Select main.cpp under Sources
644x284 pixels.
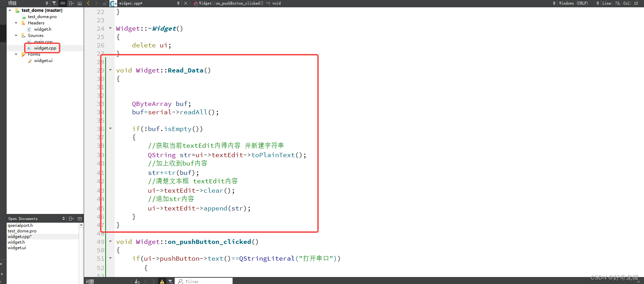point(43,42)
